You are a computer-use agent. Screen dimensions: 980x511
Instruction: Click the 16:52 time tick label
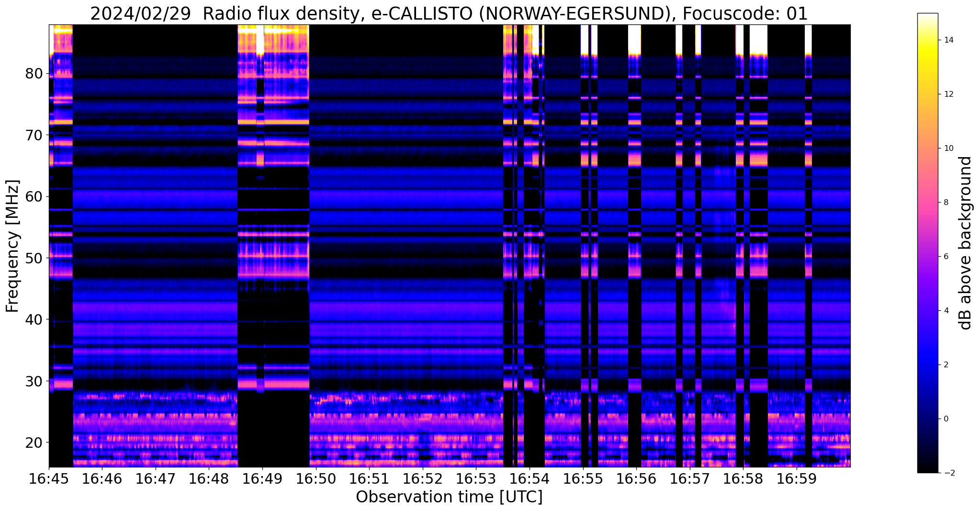pos(423,478)
